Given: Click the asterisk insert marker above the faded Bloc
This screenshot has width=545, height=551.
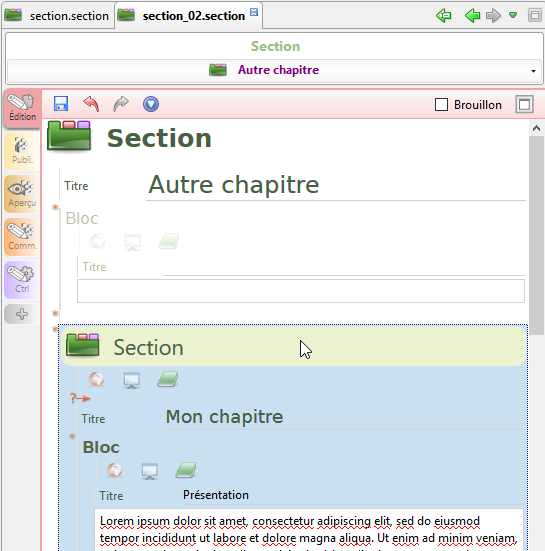Looking at the screenshot, I should pos(55,207).
